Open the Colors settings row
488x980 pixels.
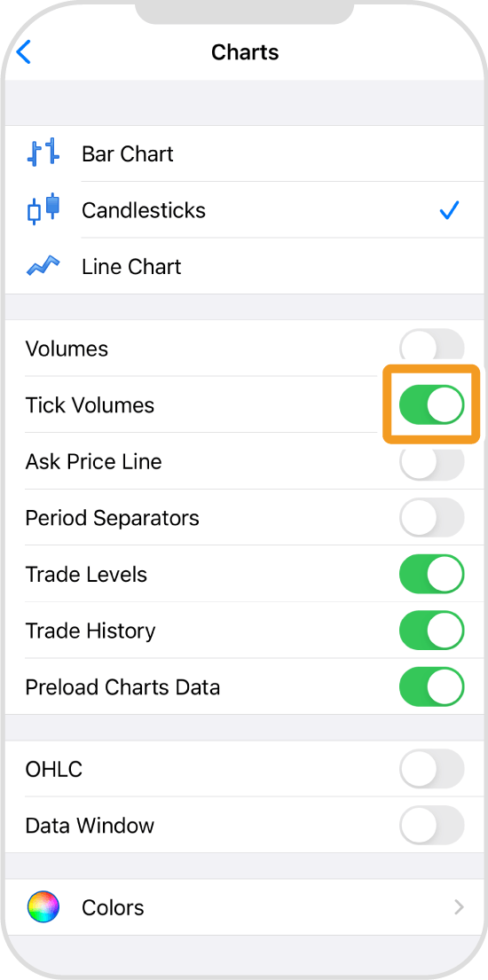[x=244, y=907]
